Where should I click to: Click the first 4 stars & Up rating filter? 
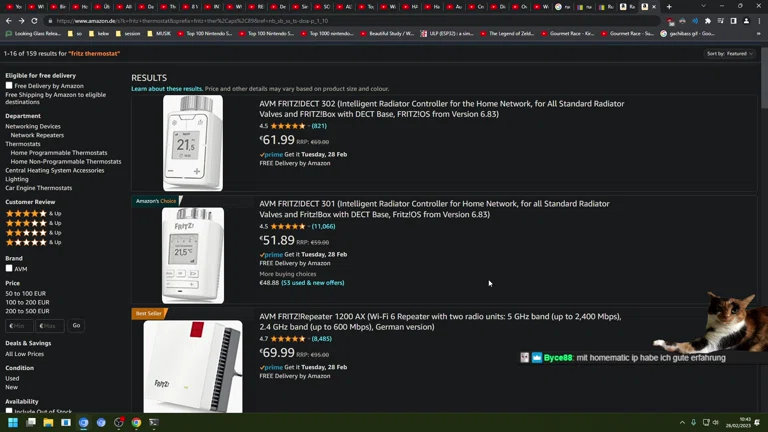[33, 213]
